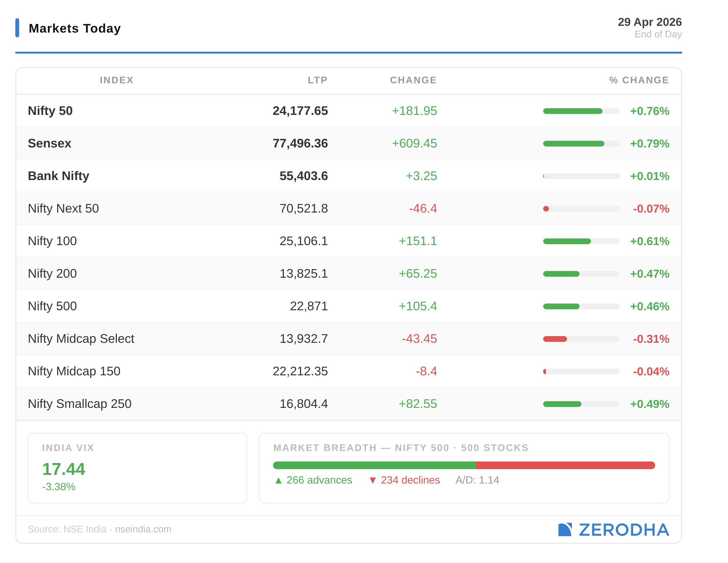Click the red dot on Nifty Next 50 bar
This screenshot has height=563, width=728.
click(546, 208)
